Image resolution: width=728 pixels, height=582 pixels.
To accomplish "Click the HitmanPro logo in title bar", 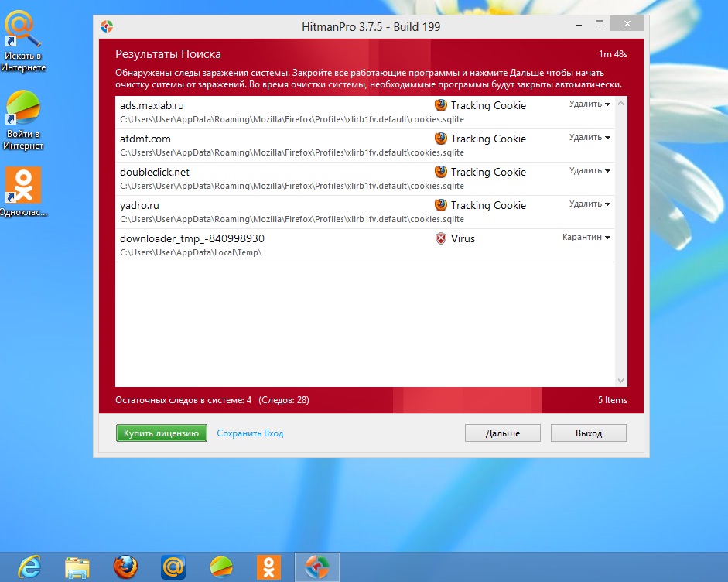I will [x=107, y=26].
